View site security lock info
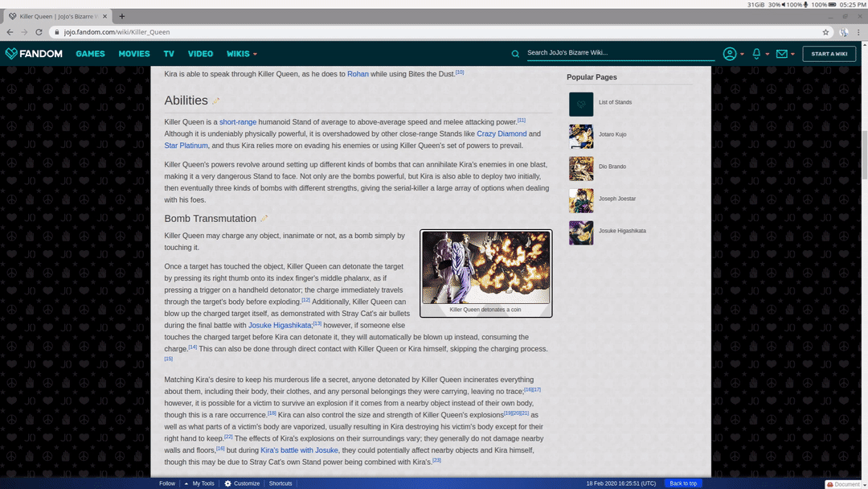 tap(56, 32)
